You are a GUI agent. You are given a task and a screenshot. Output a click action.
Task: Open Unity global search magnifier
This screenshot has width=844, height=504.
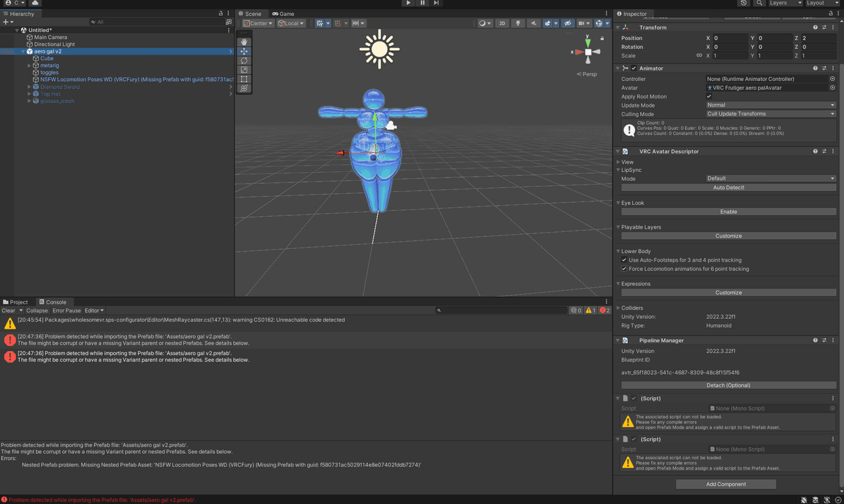(x=760, y=3)
